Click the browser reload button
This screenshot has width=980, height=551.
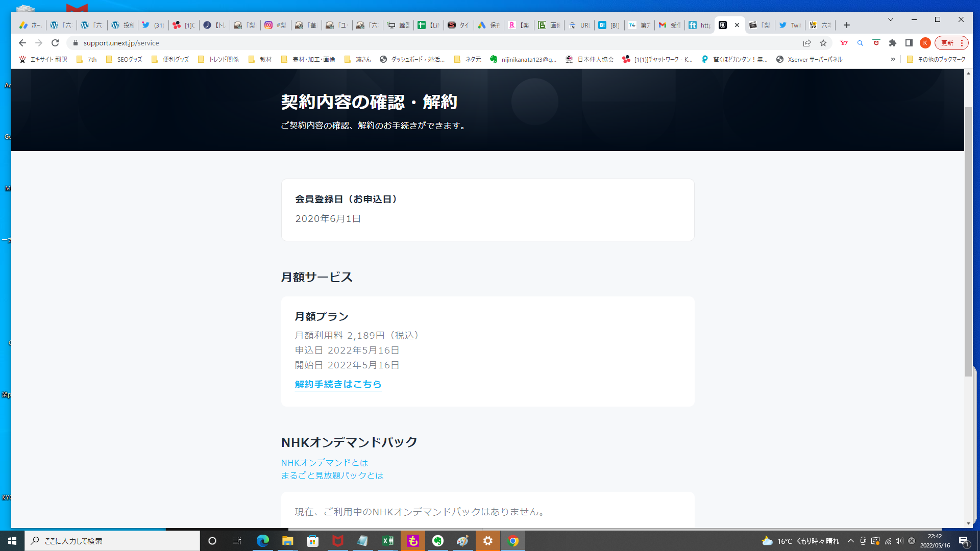55,43
